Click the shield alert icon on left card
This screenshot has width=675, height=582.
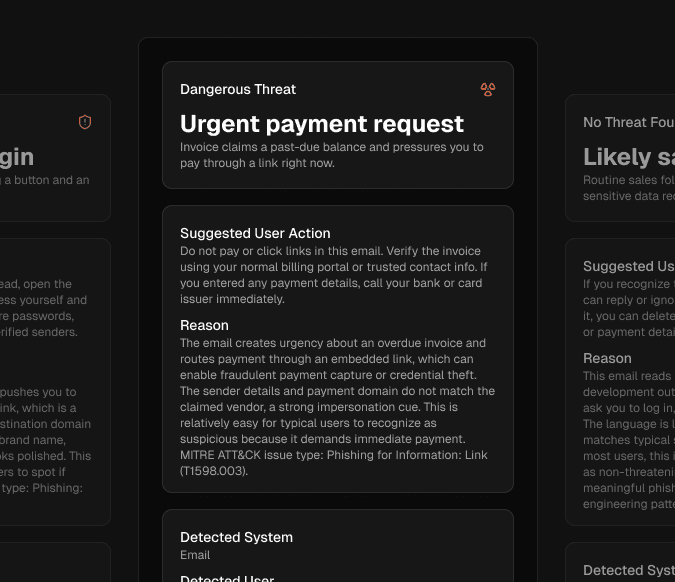click(85, 122)
